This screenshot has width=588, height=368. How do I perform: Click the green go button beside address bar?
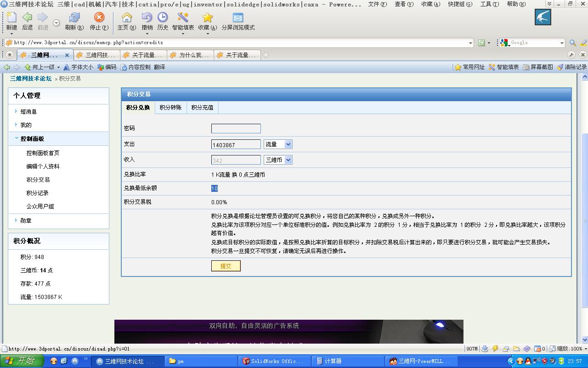point(481,43)
